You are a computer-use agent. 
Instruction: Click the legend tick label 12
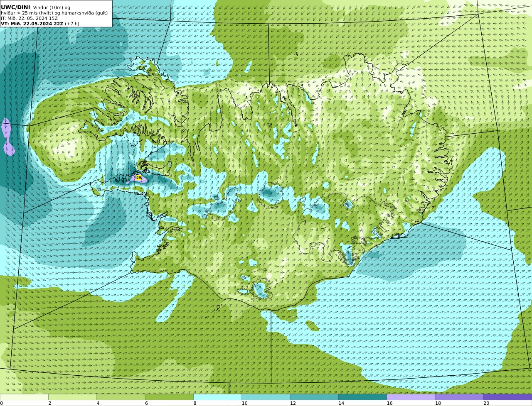coord(293,403)
